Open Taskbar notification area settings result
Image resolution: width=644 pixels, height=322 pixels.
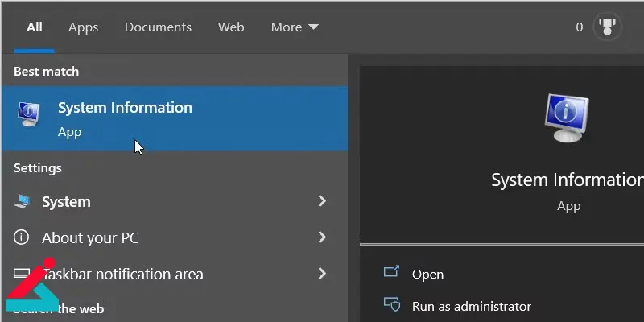tap(175, 274)
